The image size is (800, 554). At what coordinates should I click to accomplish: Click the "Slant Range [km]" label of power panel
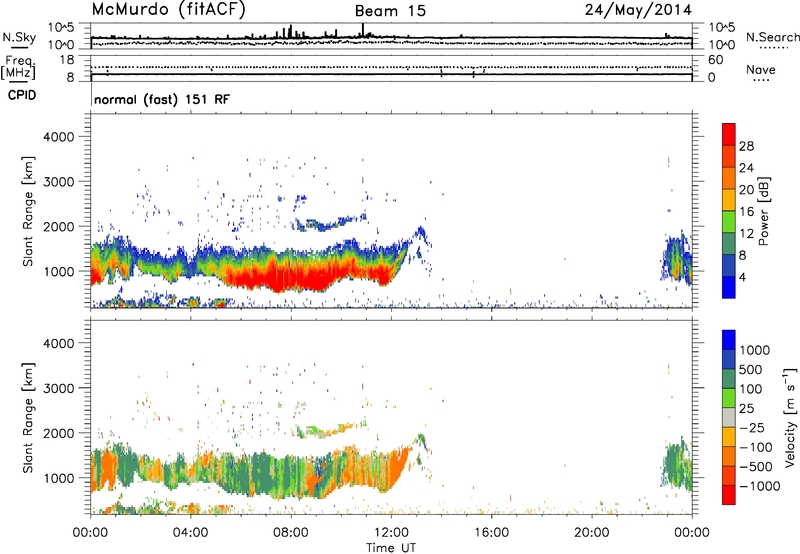28,211
